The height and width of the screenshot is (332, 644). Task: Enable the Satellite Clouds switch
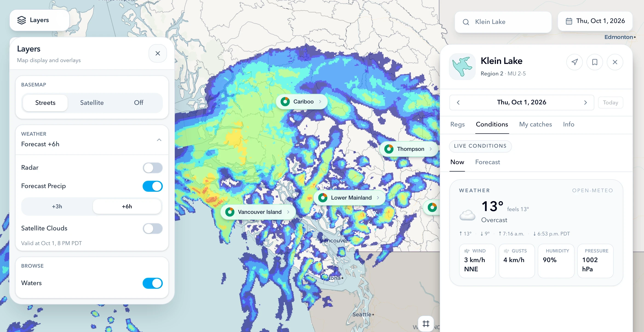[x=152, y=229]
